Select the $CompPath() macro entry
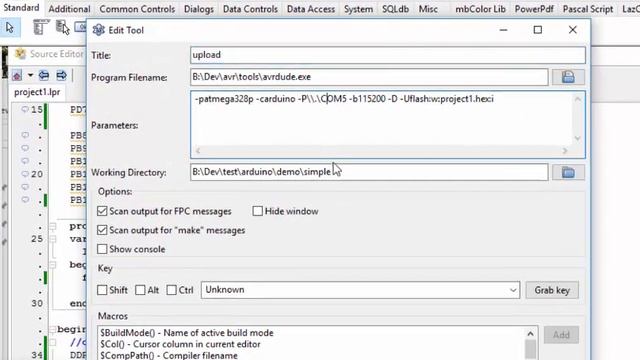 click(x=169, y=356)
